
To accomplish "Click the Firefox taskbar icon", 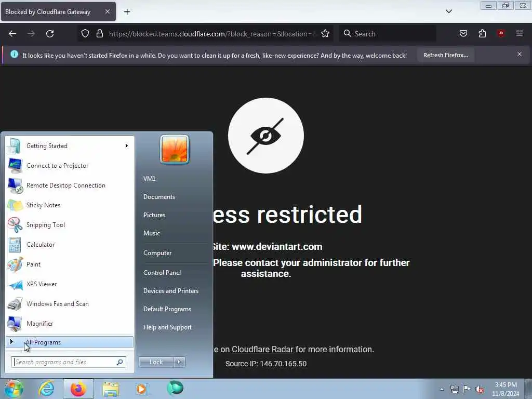I will [78, 389].
